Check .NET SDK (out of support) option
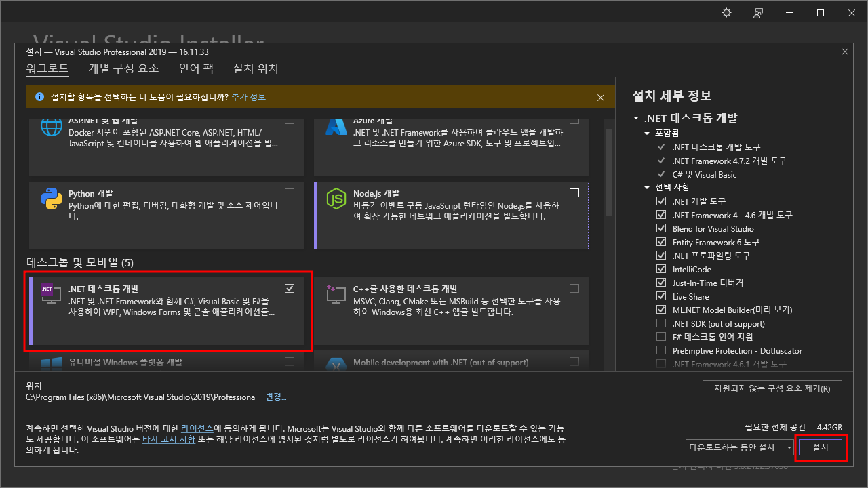 click(x=661, y=323)
